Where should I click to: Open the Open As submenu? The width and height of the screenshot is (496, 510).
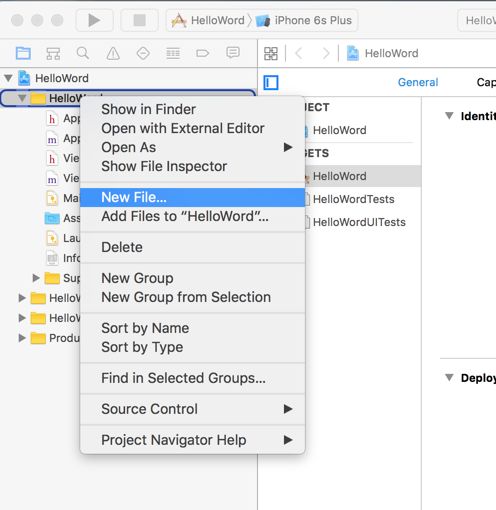point(192,147)
